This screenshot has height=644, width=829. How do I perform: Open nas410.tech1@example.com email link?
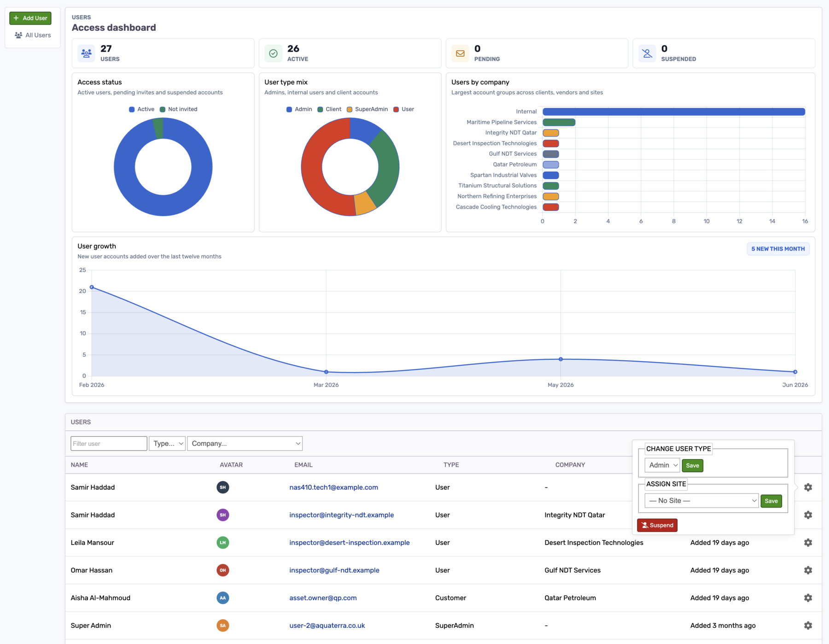(x=333, y=487)
